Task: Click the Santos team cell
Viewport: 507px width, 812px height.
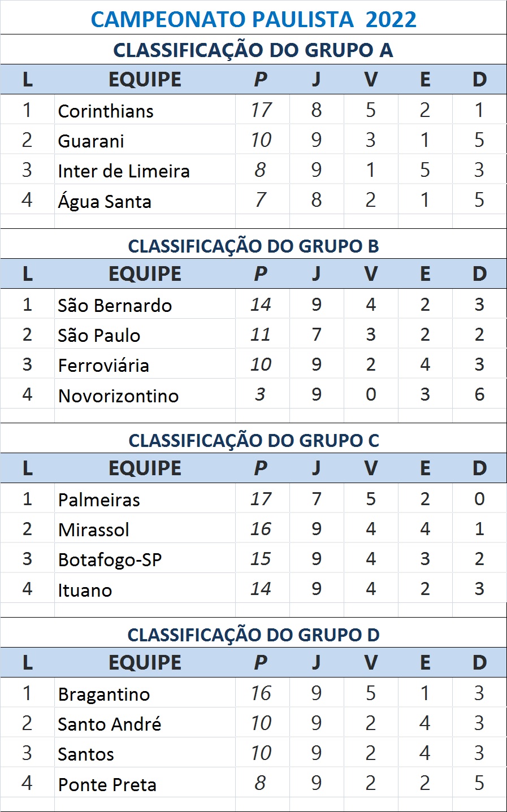Action: coord(86,754)
